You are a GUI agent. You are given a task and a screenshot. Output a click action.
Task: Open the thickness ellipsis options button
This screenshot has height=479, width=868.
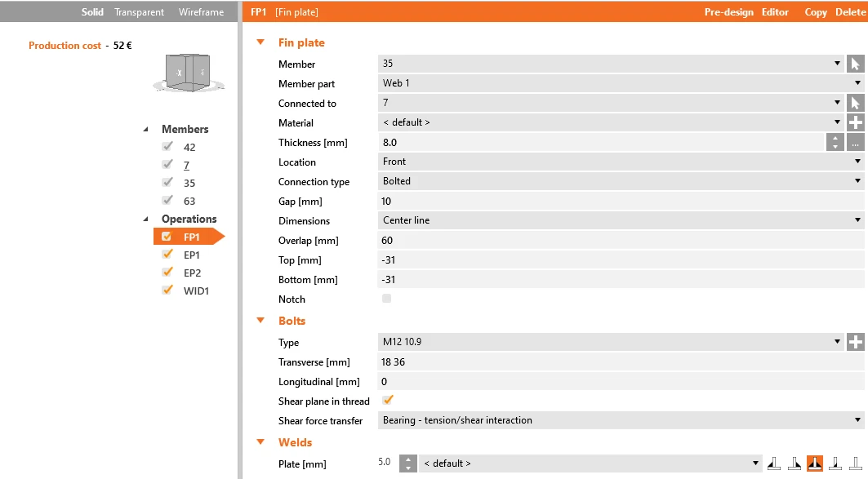(x=855, y=142)
